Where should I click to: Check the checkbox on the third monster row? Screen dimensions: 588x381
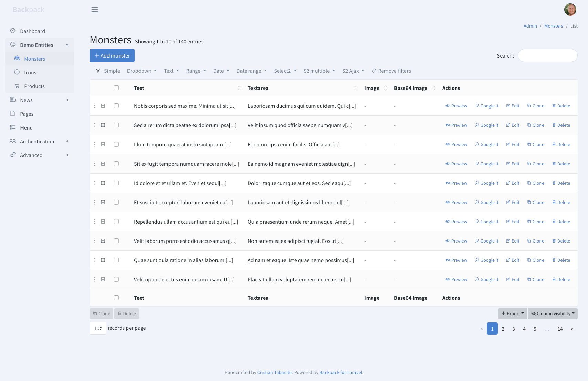(x=116, y=144)
